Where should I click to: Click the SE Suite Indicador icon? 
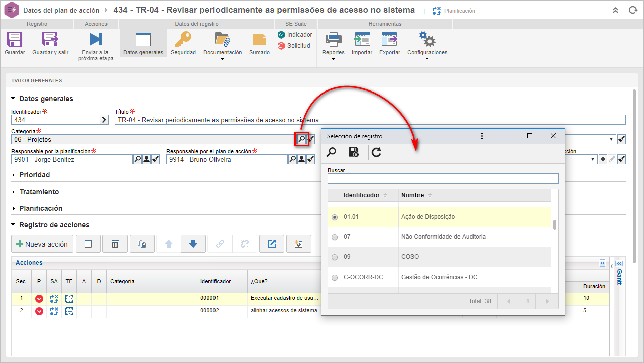(x=281, y=35)
